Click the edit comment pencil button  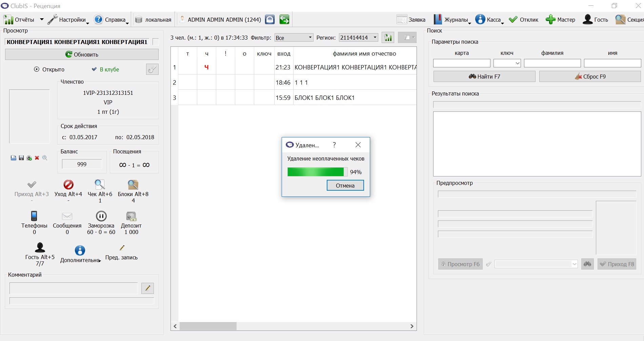coord(147,288)
